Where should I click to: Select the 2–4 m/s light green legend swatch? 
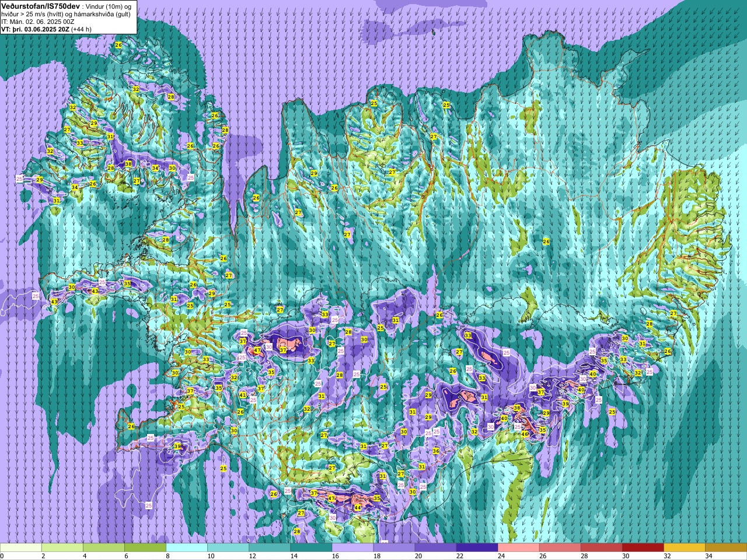click(x=62, y=548)
